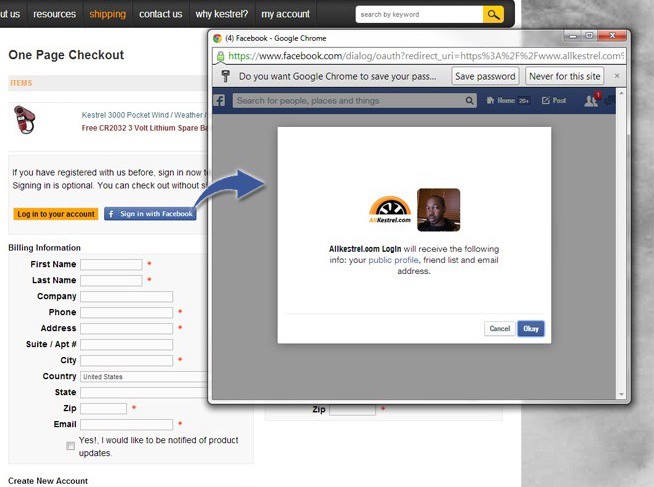654x487 pixels.
Task: Click Sign in with Facebook button
Action: (x=150, y=214)
